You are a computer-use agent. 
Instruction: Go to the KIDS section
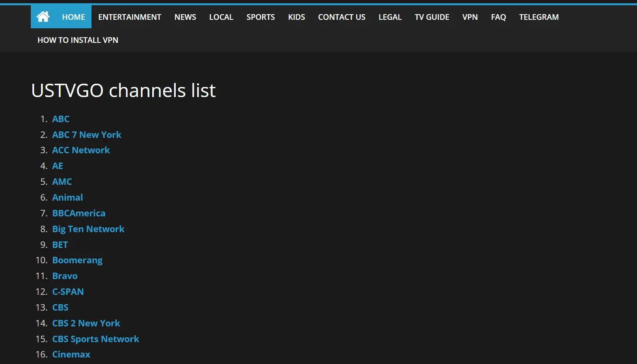[296, 17]
